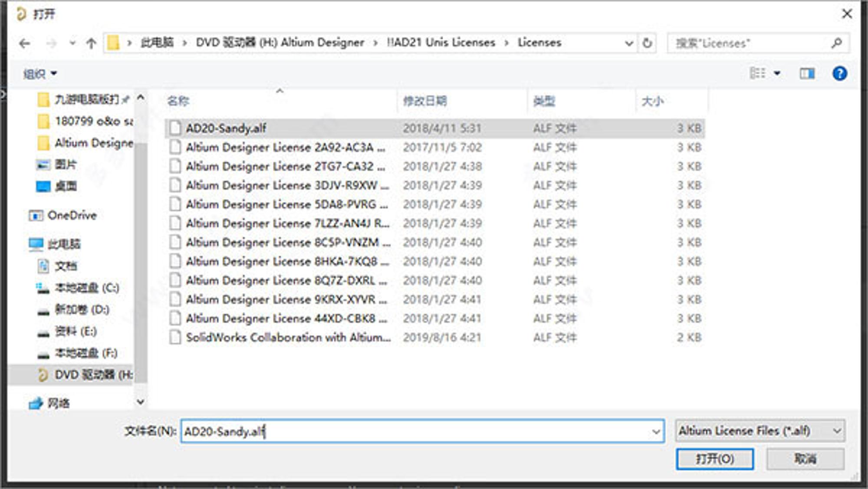Open the recent locations dropdown arrow
This screenshot has width=868, height=489.
click(72, 43)
